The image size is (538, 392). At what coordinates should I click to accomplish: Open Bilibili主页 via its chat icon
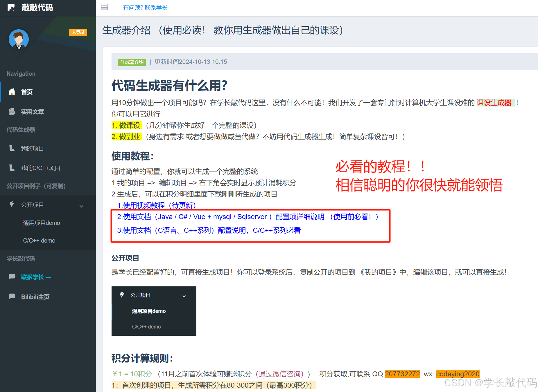(x=12, y=296)
